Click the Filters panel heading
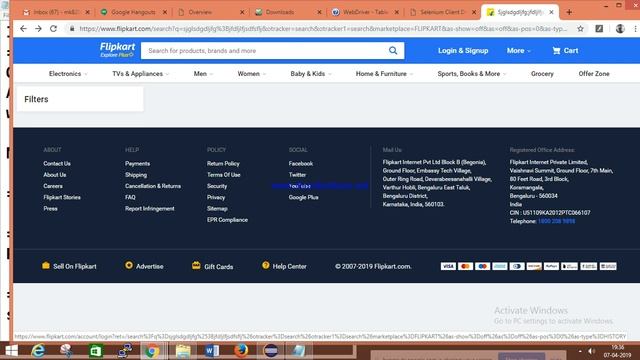 tap(36, 99)
